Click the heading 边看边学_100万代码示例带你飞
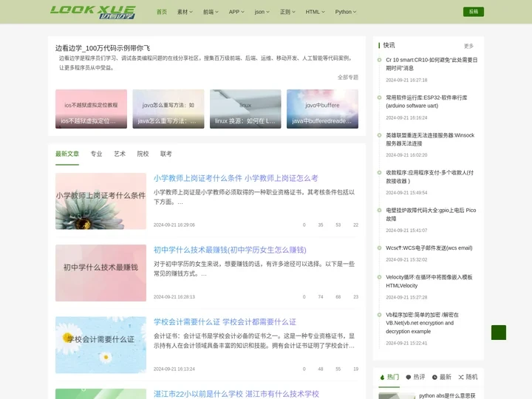Viewport: 532px width, 399px height. tap(103, 48)
